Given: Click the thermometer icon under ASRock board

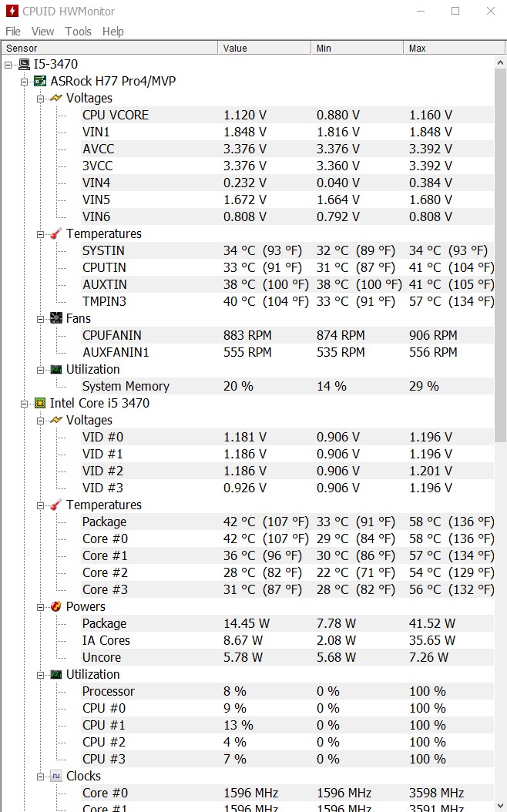Looking at the screenshot, I should (x=56, y=233).
